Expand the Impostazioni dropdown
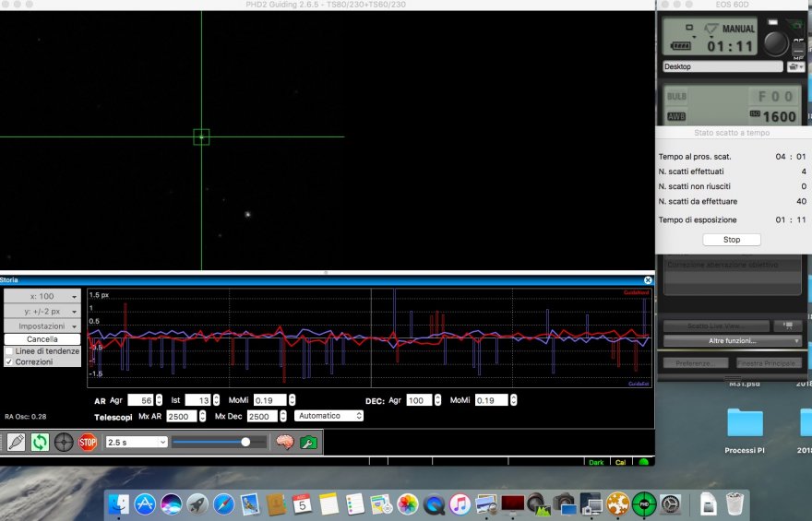The width and height of the screenshot is (812, 521). coord(42,326)
